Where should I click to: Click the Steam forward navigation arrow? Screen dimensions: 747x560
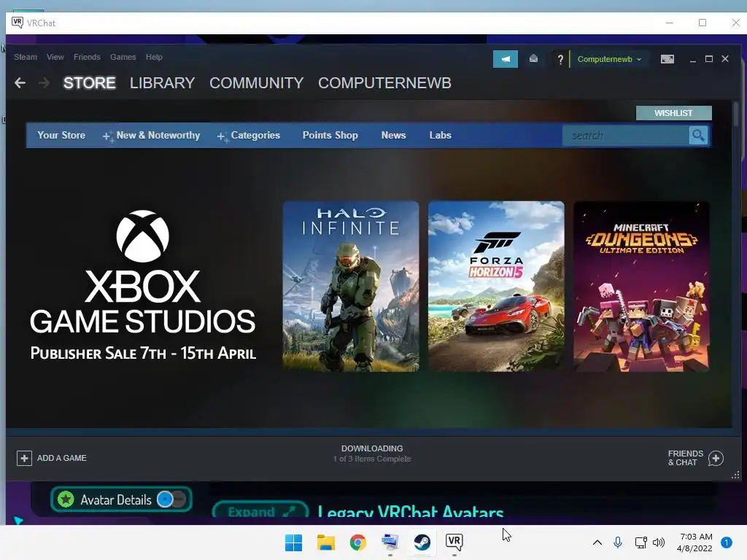(x=44, y=83)
